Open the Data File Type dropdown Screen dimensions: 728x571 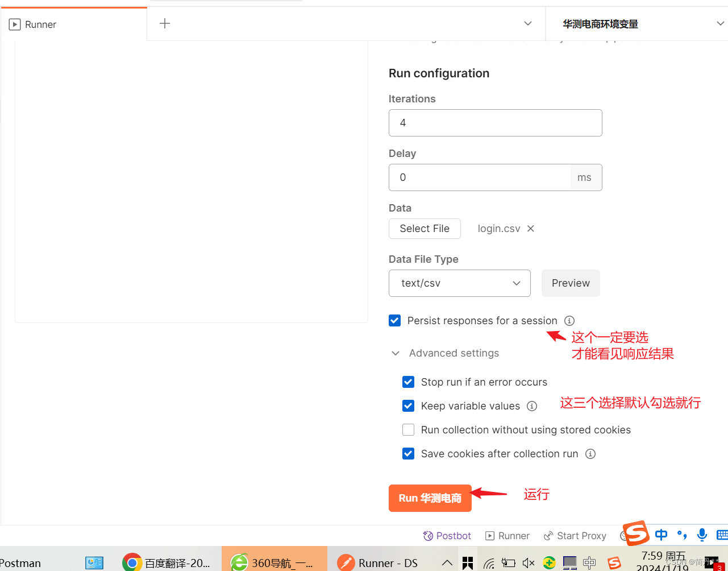(459, 283)
